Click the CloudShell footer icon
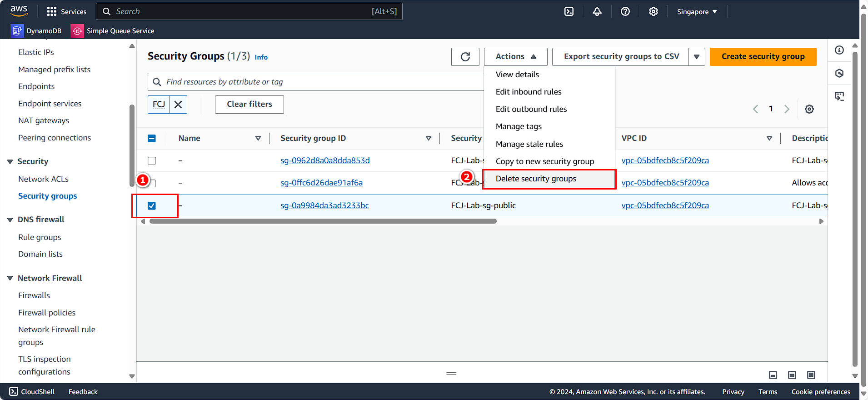The height and width of the screenshot is (400, 868). coord(14,391)
